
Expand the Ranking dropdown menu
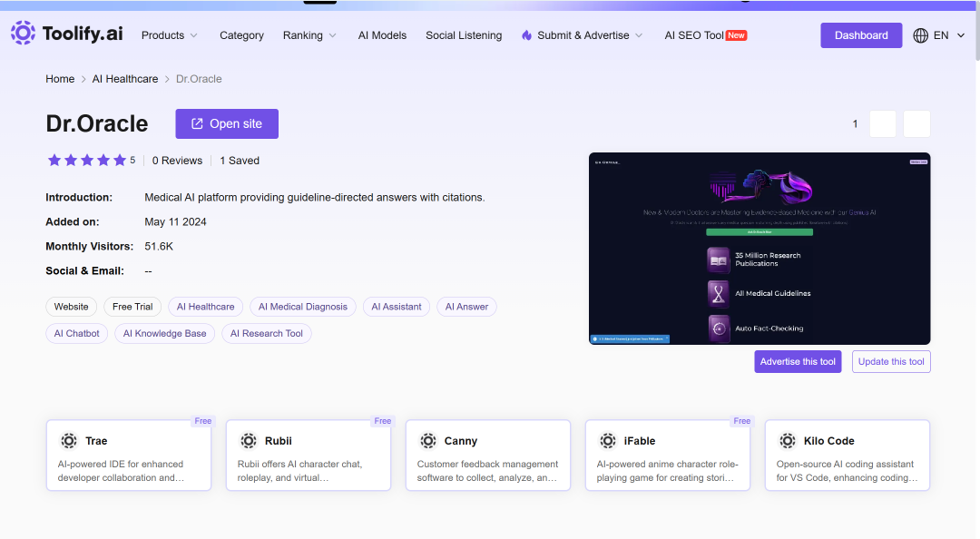pyautogui.click(x=309, y=35)
